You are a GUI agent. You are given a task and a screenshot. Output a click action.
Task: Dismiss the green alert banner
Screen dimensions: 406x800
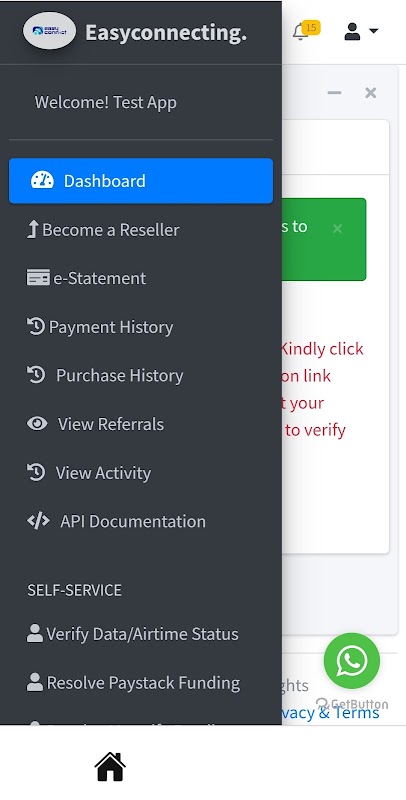click(x=337, y=229)
